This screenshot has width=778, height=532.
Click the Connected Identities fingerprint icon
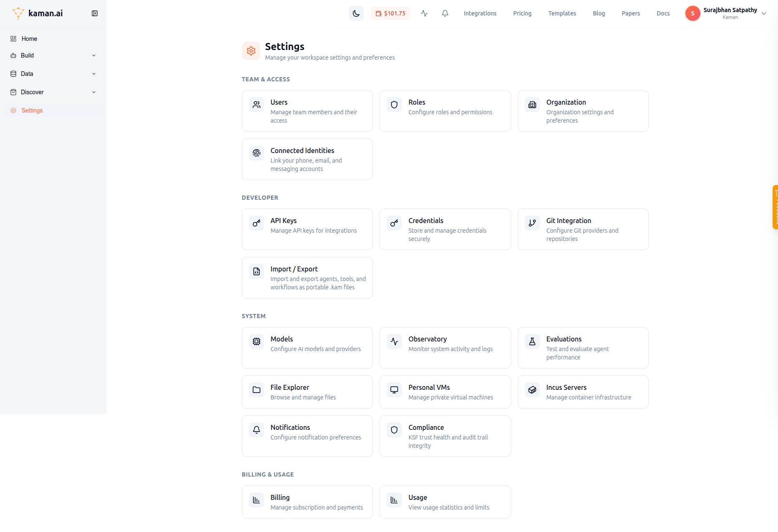point(256,153)
